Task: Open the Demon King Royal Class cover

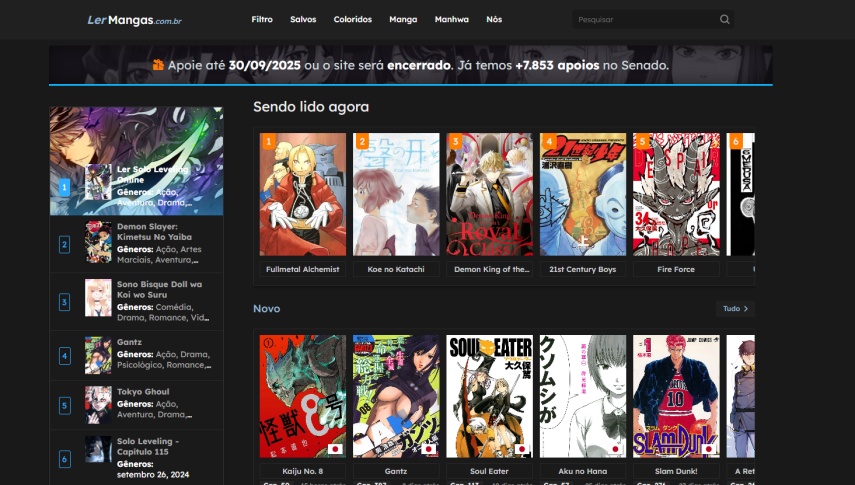Action: pyautogui.click(x=489, y=194)
